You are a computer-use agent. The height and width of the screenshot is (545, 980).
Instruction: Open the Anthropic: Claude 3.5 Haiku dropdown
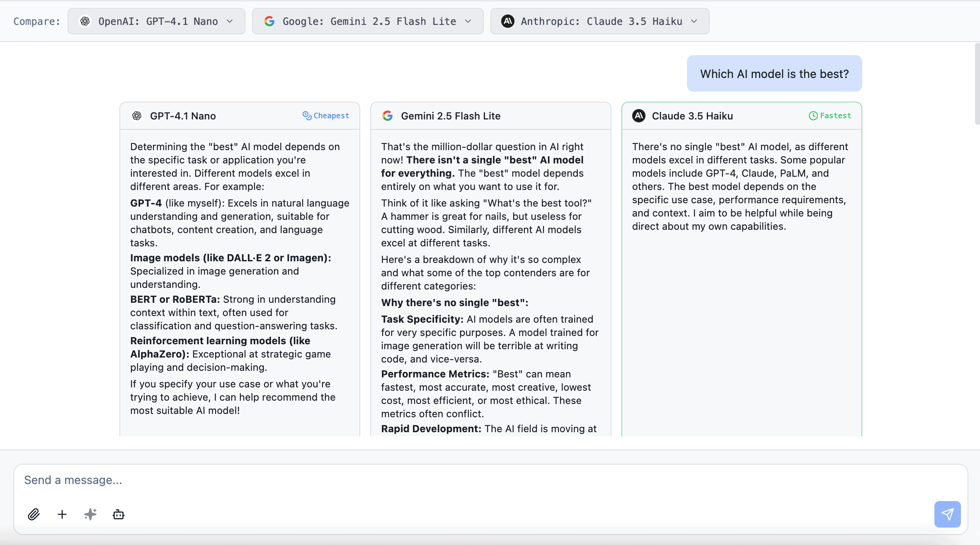coord(599,21)
